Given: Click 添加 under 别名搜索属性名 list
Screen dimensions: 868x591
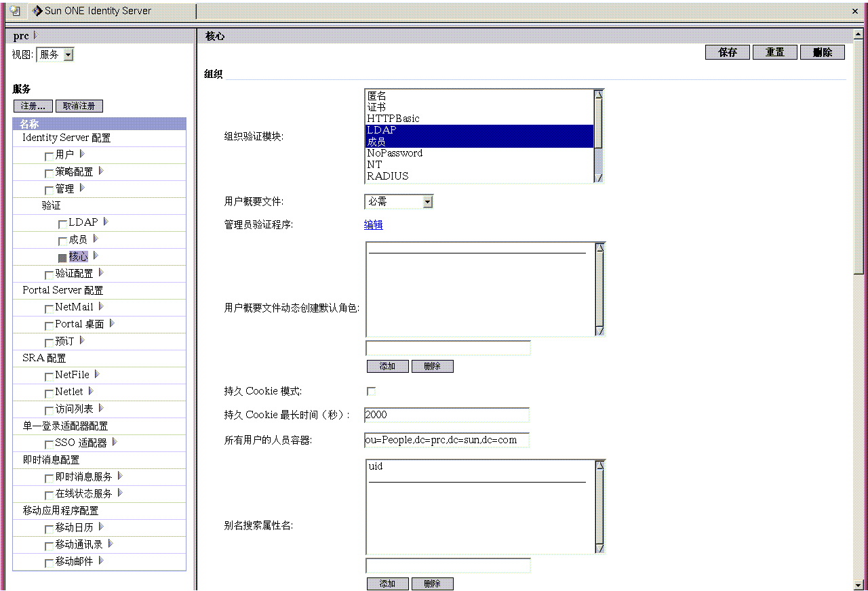Looking at the screenshot, I should pyautogui.click(x=388, y=584).
